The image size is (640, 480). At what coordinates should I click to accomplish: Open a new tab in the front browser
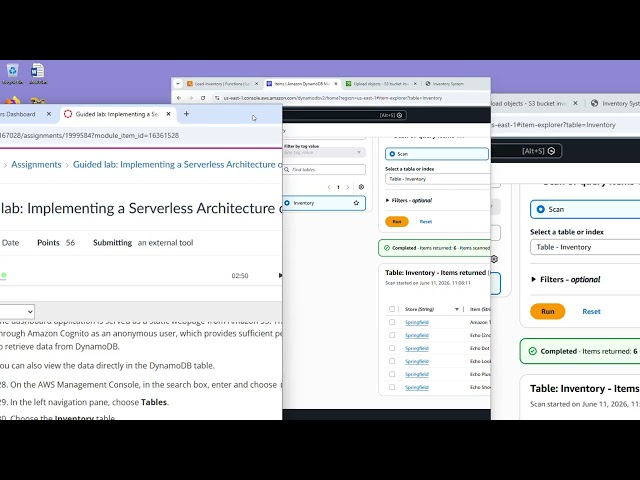click(x=187, y=114)
